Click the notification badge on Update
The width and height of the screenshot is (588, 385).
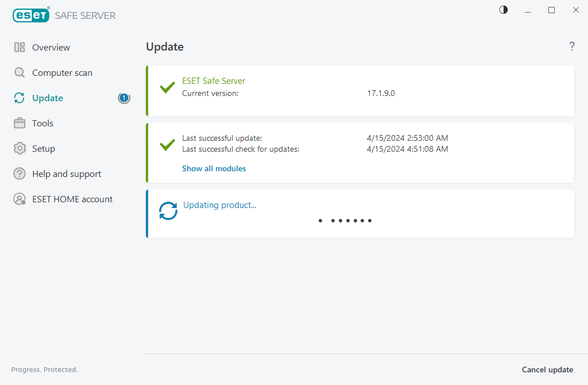tap(124, 98)
